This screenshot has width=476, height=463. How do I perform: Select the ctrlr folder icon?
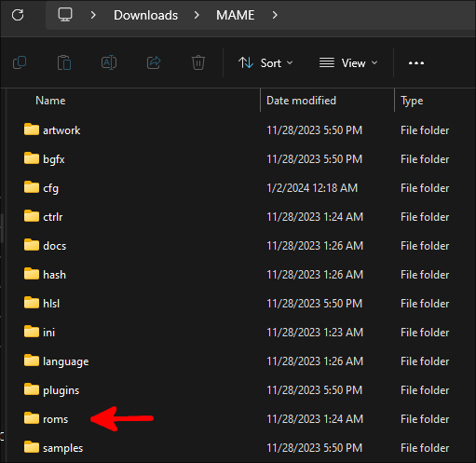click(x=32, y=216)
